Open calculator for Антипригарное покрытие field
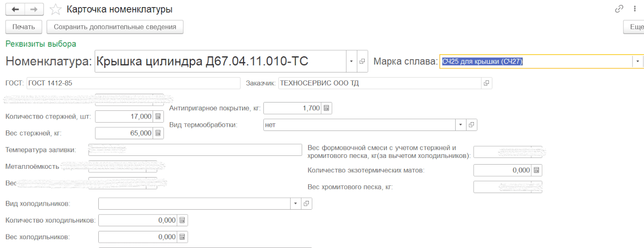The width and height of the screenshot is (644, 248). 326,108
